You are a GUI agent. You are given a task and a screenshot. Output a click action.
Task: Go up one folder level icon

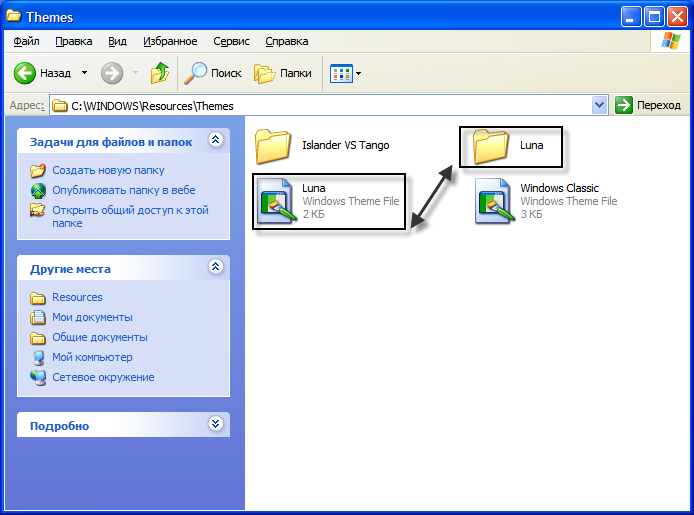pyautogui.click(x=160, y=73)
